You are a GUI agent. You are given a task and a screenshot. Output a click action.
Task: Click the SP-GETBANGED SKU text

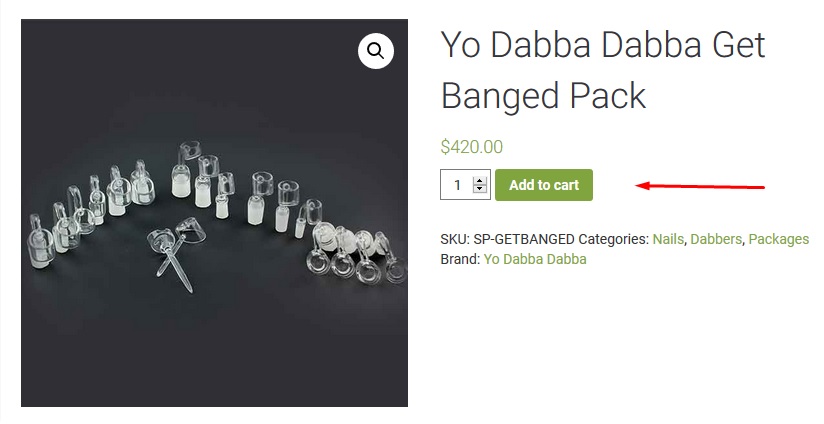pyautogui.click(x=524, y=239)
